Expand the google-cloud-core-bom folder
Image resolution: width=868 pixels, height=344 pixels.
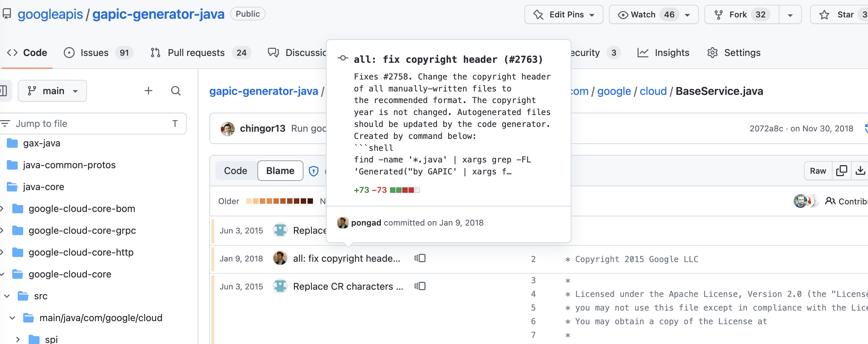tap(2, 209)
